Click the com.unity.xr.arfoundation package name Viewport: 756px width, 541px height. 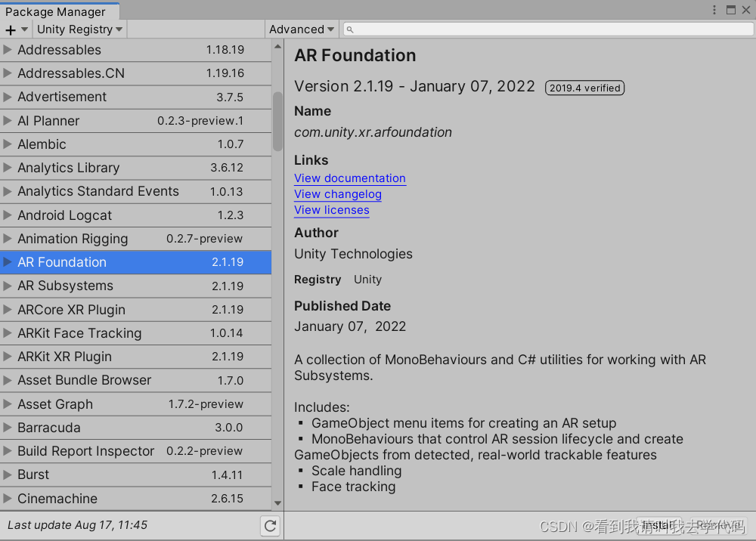click(x=373, y=132)
